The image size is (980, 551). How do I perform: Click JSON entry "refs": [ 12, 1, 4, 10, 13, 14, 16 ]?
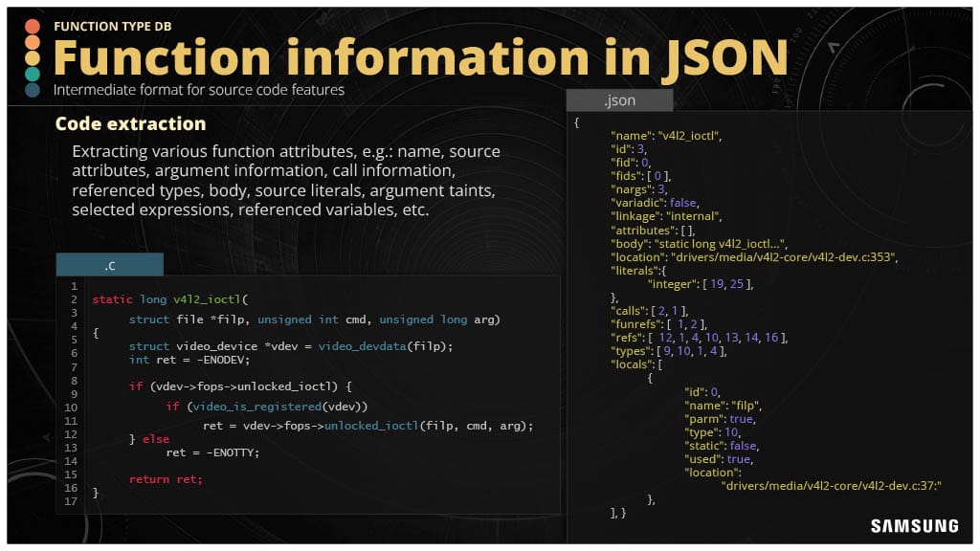[x=699, y=338]
